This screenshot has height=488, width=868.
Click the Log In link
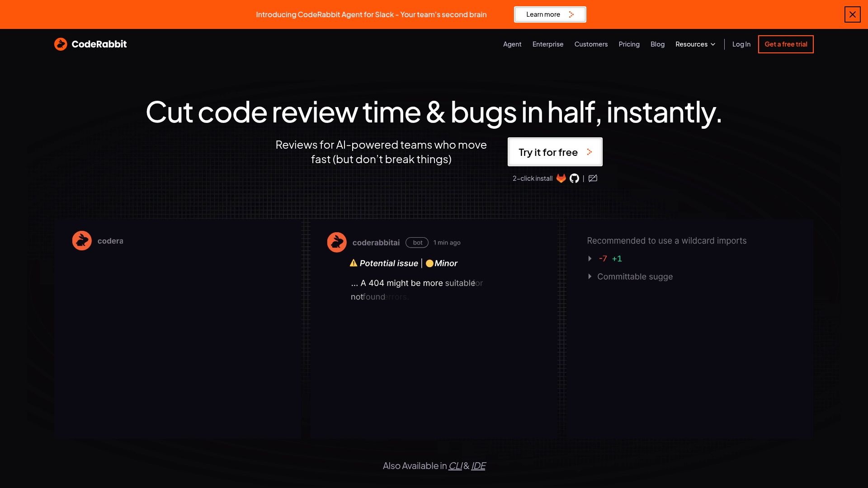[741, 44]
